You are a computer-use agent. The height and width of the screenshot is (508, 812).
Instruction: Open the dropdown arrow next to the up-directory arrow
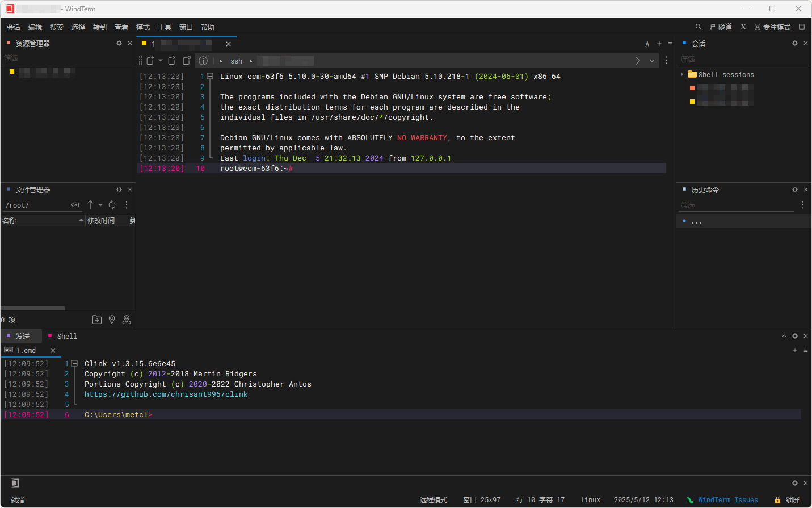100,205
